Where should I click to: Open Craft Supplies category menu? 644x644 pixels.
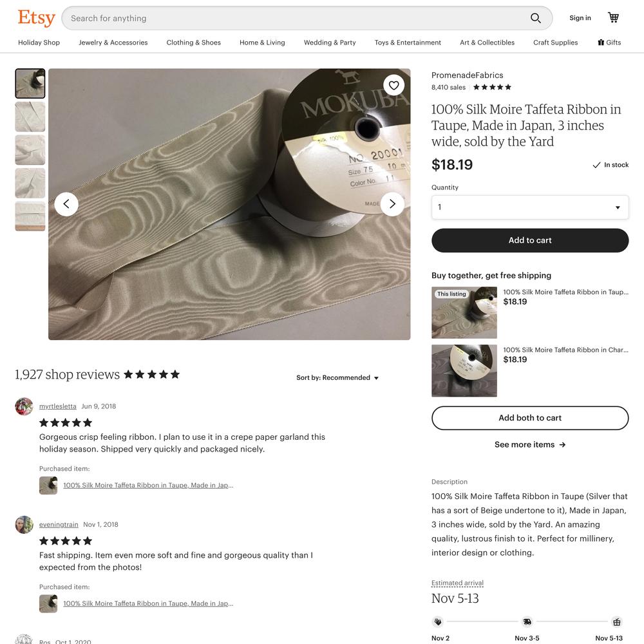(555, 43)
